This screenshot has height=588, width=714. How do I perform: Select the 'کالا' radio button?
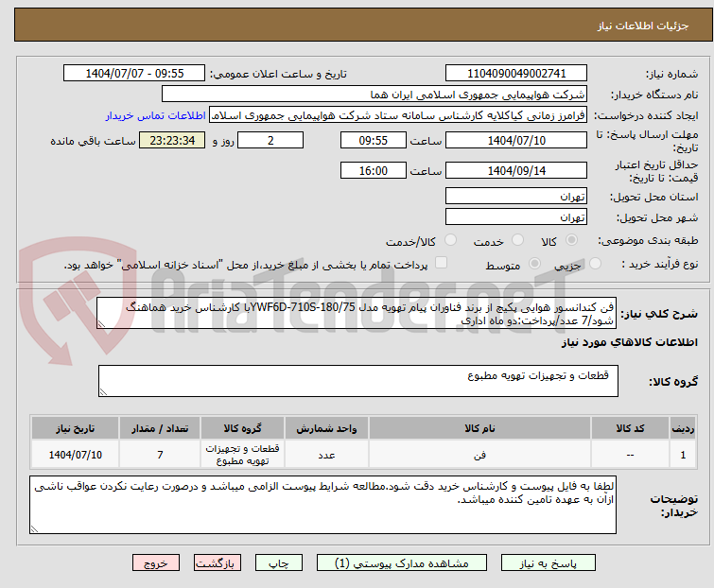click(572, 241)
